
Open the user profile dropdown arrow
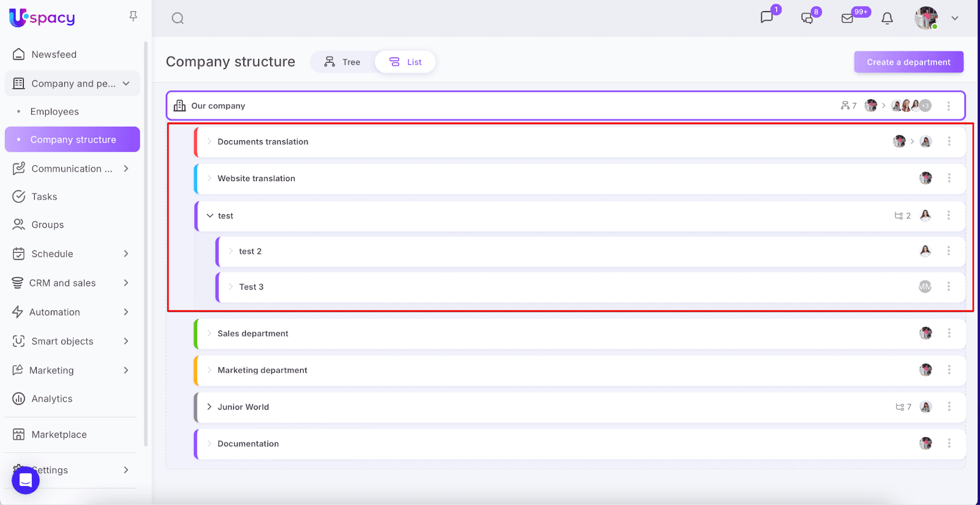pos(954,18)
